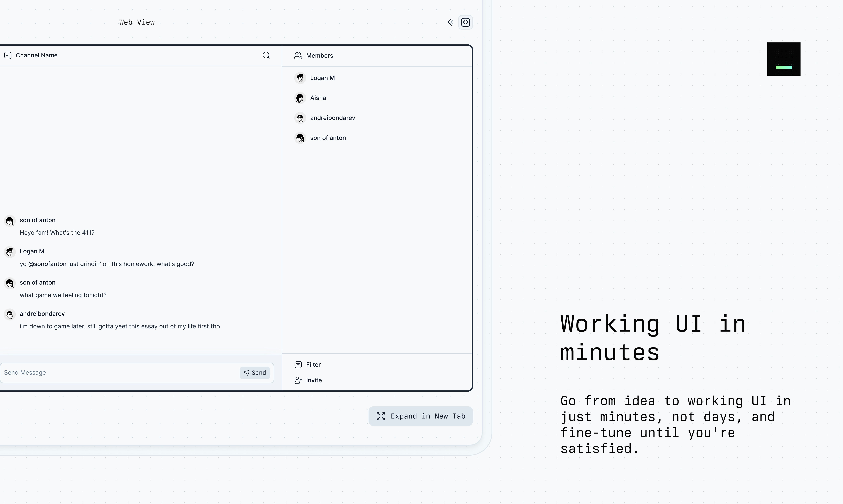Click the Send Message input field
Viewport: 843px width, 504px height.
coord(120,372)
